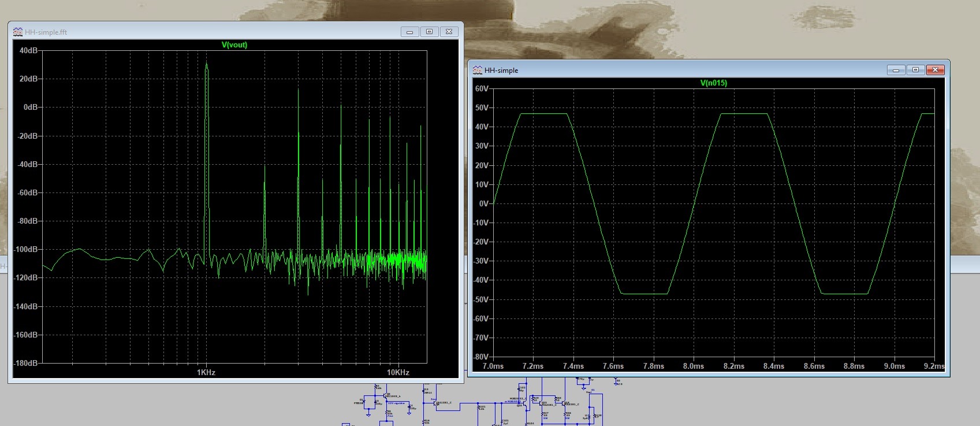Click the 10KHz label on FFT frequency axis
The height and width of the screenshot is (426, 980).
pos(398,372)
